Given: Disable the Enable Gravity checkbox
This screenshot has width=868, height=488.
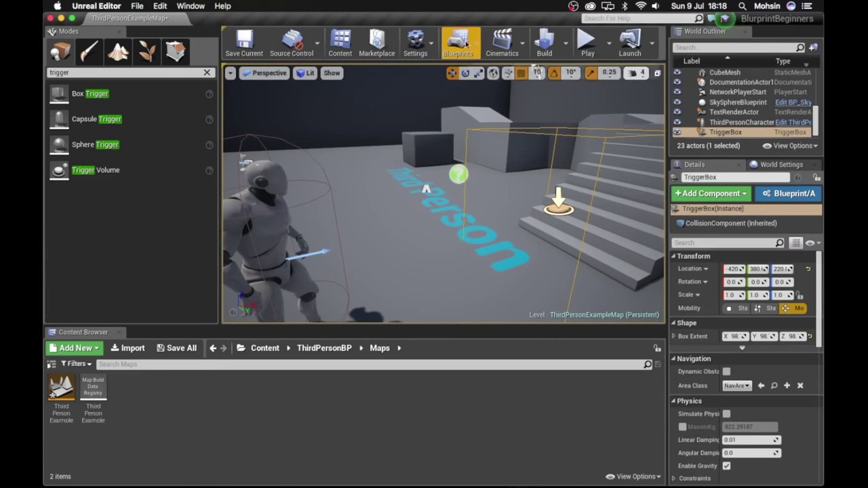Looking at the screenshot, I should (x=726, y=466).
